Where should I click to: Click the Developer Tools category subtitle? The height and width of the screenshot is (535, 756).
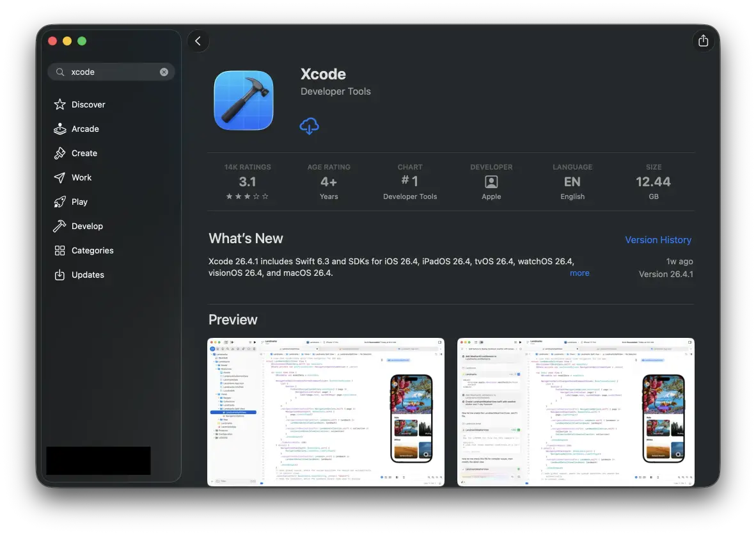pos(336,92)
